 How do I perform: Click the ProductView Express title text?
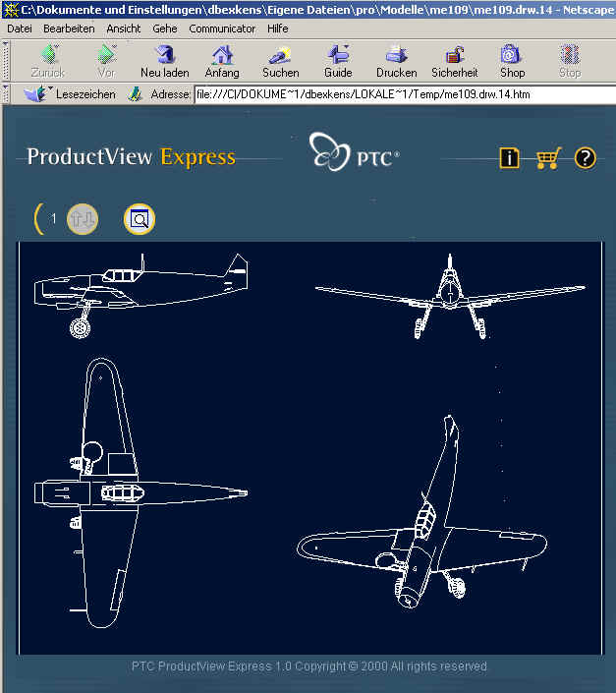(131, 157)
